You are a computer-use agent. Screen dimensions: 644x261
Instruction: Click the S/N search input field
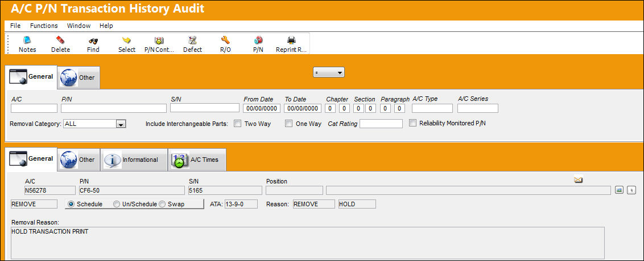pos(205,108)
